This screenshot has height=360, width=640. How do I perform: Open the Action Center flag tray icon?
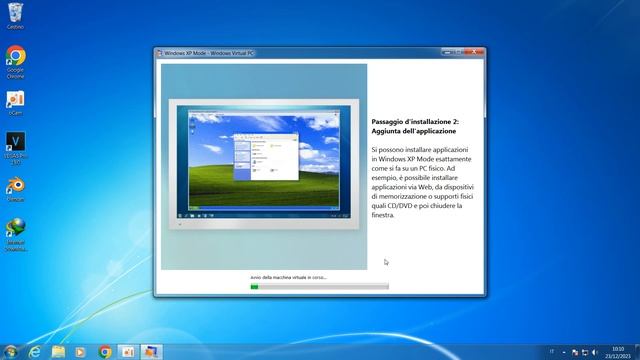575,352
